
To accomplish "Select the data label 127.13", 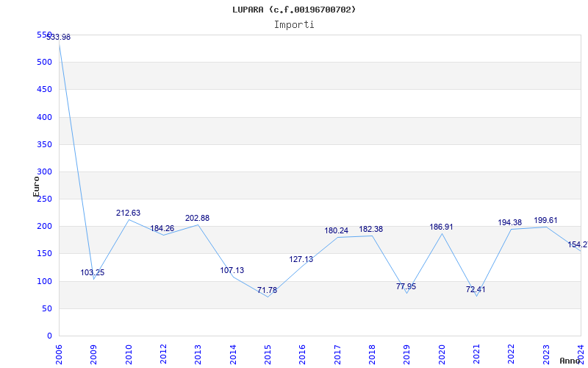I will tap(301, 259).
